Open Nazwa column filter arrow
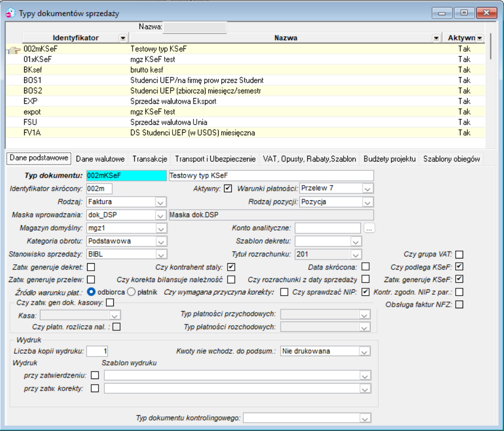This screenshot has height=431, width=504. coord(436,38)
